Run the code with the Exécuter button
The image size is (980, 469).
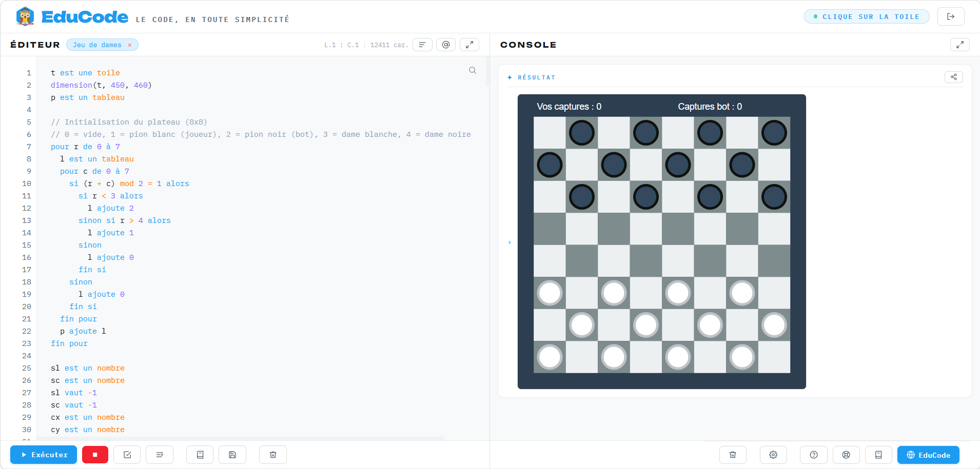(44, 455)
